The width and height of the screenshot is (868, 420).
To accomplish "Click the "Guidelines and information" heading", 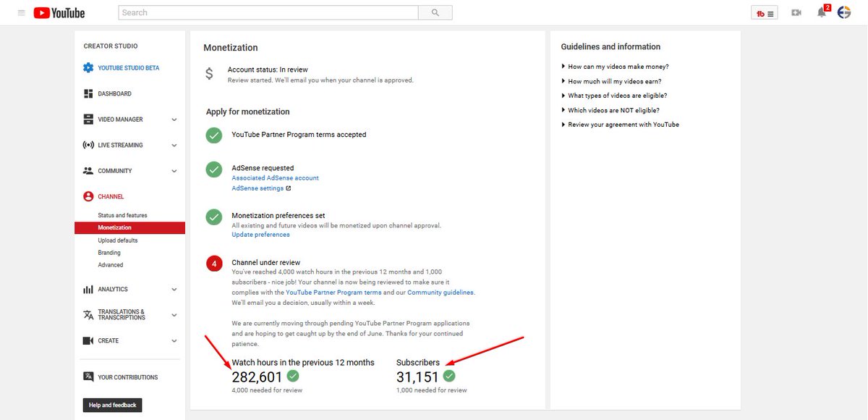I will point(610,47).
